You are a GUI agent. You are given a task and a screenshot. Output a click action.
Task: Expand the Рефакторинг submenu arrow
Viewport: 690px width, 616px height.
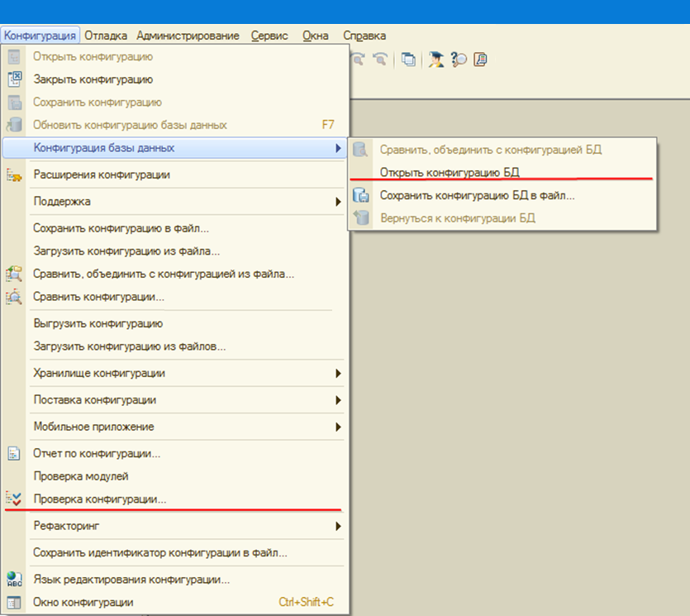[338, 526]
